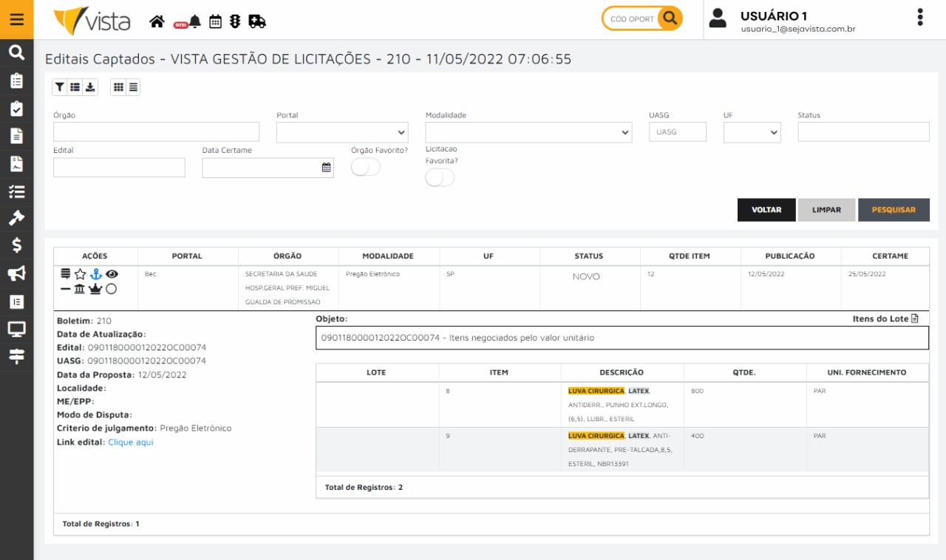The height and width of the screenshot is (560, 946).
Task: Open sidebar list box icon
Action: (x=16, y=301)
